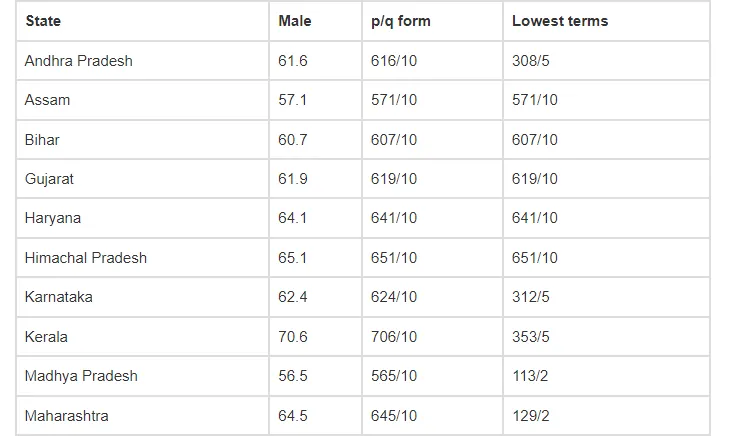Click the Male column header
This screenshot has height=436, width=729.
[295, 21]
